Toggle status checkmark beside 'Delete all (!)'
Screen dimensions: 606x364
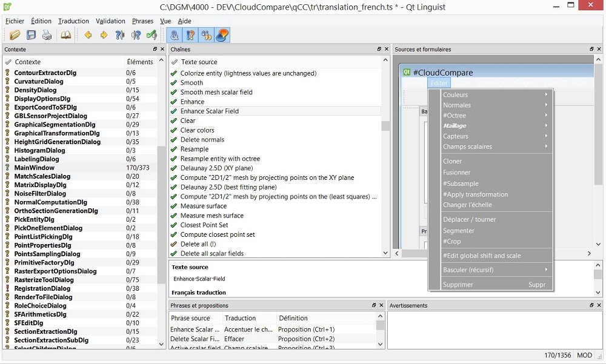pos(175,244)
